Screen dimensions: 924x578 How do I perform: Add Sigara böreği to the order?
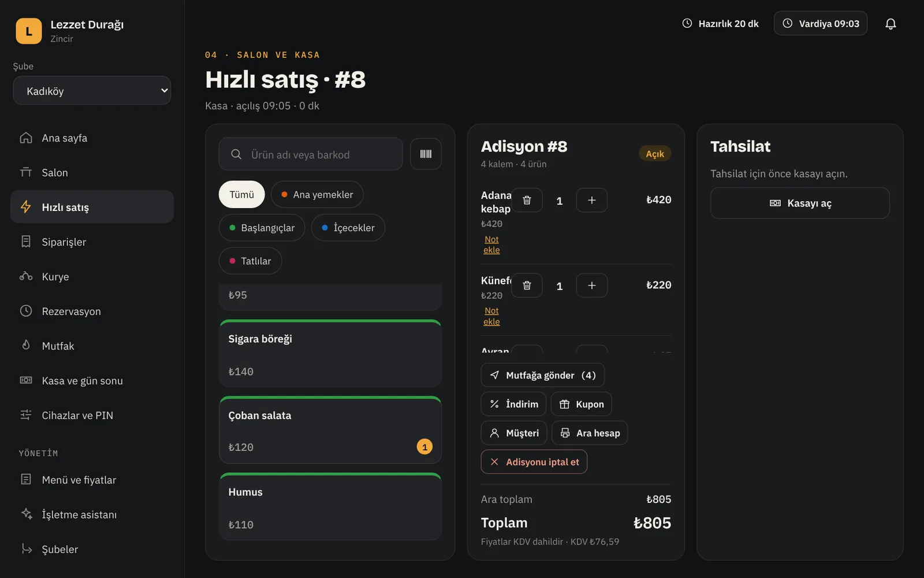(x=330, y=353)
